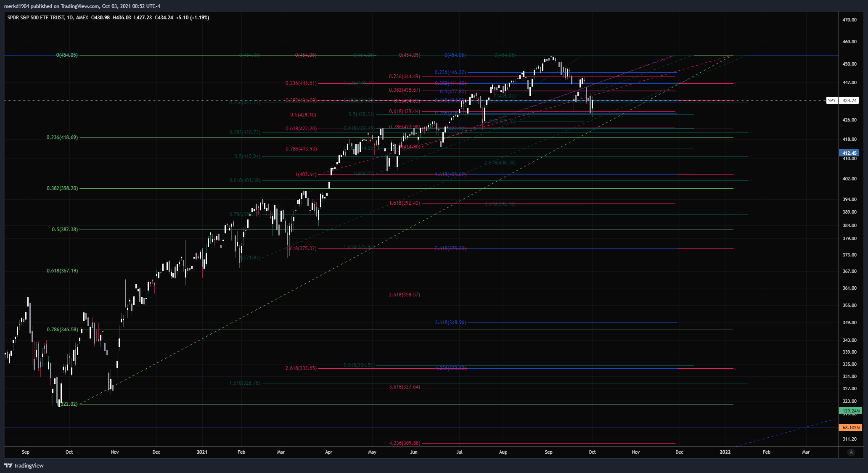
Task: Select the red 1.618(375.32) extension label
Action: point(301,248)
